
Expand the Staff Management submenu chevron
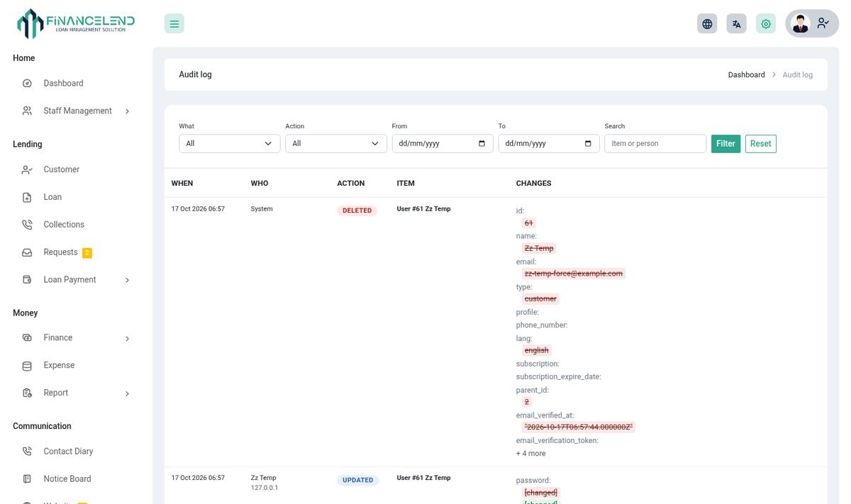tap(127, 111)
